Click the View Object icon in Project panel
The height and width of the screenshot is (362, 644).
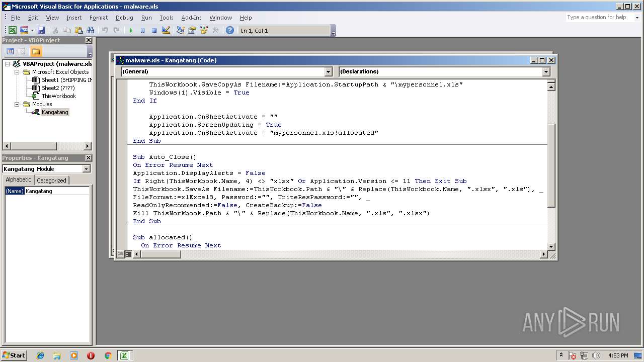click(x=22, y=51)
